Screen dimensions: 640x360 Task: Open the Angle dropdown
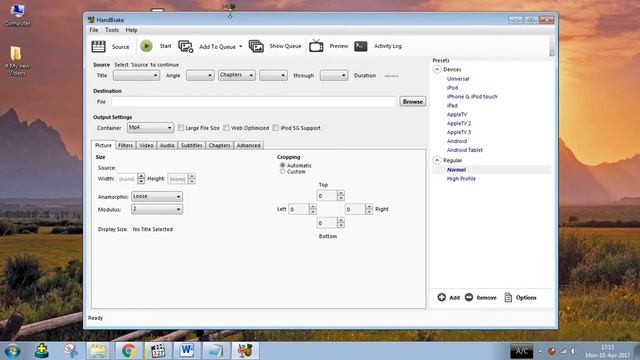pyautogui.click(x=200, y=76)
